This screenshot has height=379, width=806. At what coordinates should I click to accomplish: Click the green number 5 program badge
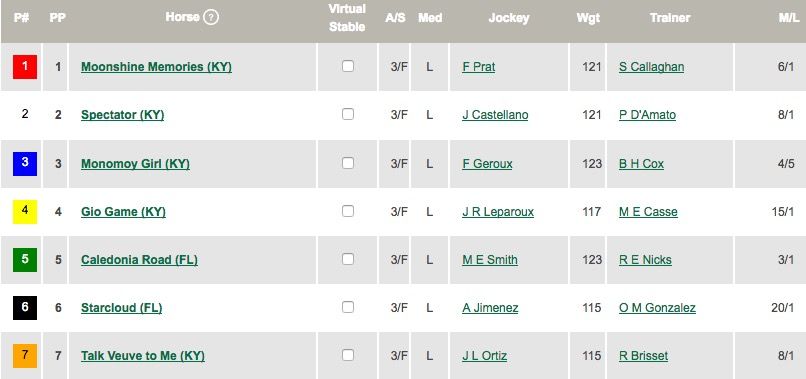pyautogui.click(x=25, y=260)
